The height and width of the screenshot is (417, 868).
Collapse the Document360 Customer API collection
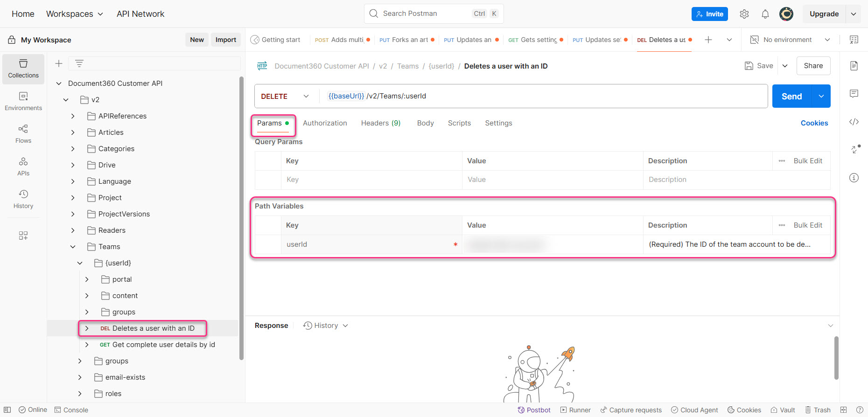point(59,83)
